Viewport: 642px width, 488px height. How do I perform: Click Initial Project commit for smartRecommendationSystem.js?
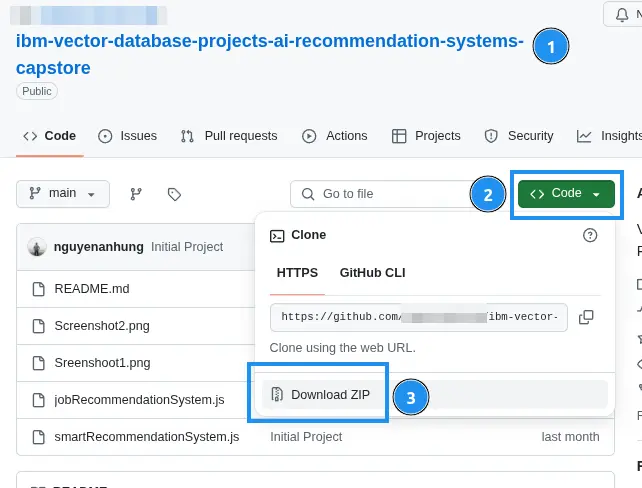(x=306, y=437)
